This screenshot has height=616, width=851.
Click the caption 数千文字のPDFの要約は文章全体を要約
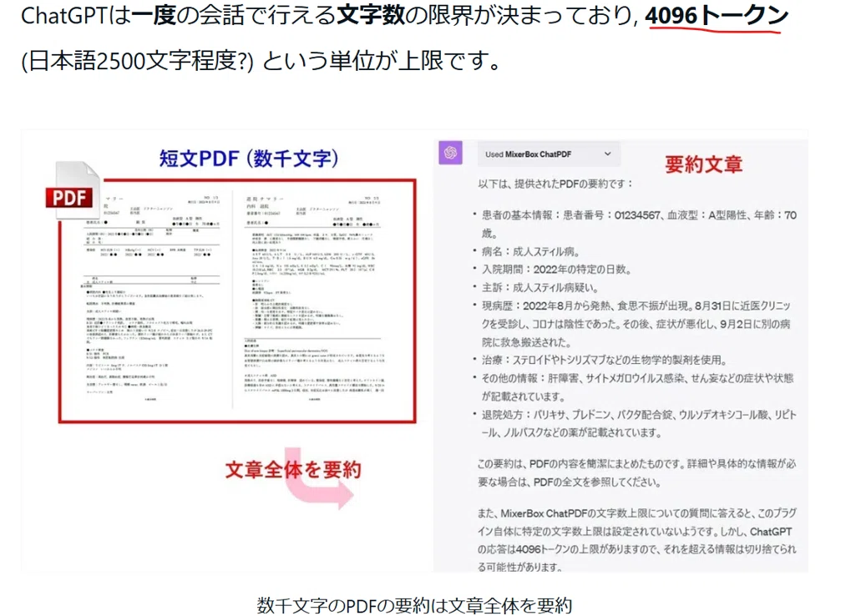click(414, 604)
